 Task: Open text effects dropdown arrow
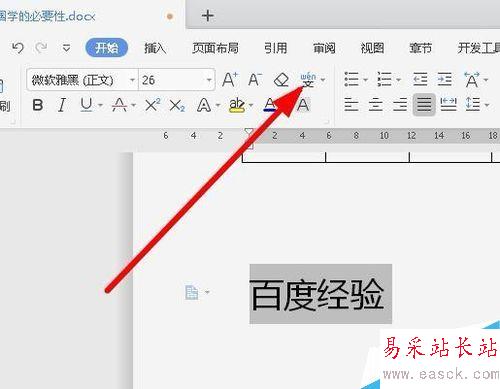tap(218, 105)
